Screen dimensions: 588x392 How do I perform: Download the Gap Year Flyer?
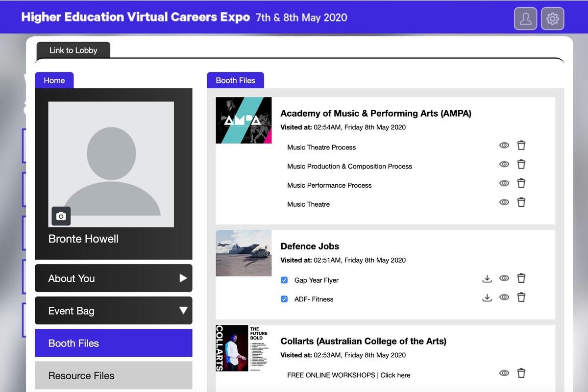pyautogui.click(x=487, y=279)
